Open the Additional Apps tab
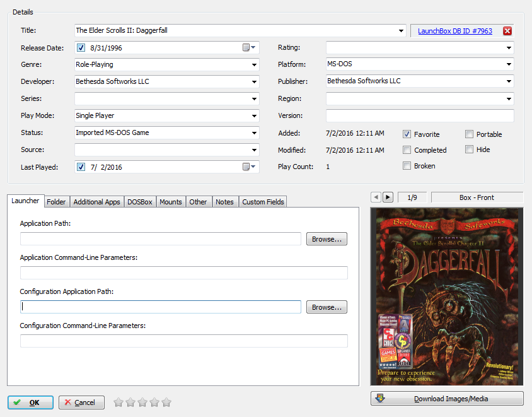Screen dimensions: 532x417 (x=96, y=202)
